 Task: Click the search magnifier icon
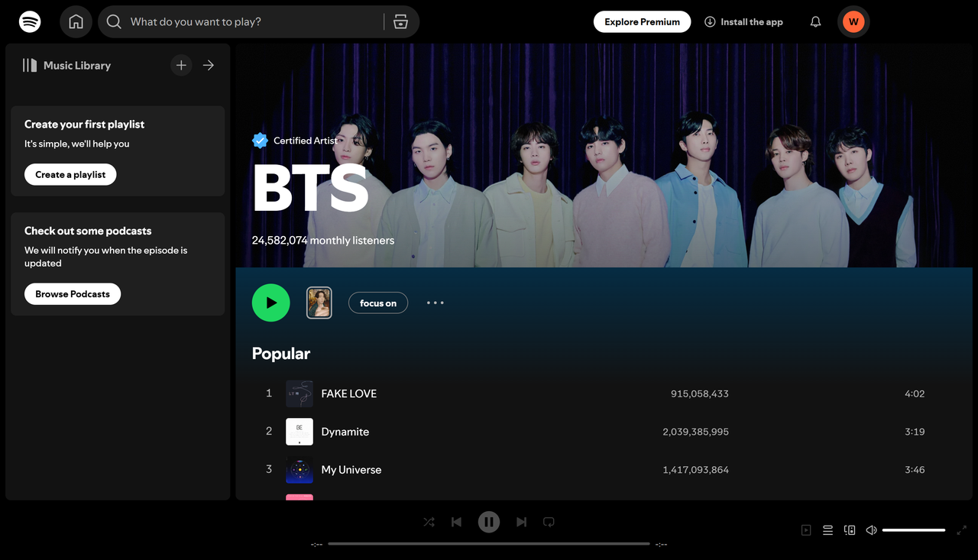coord(114,22)
